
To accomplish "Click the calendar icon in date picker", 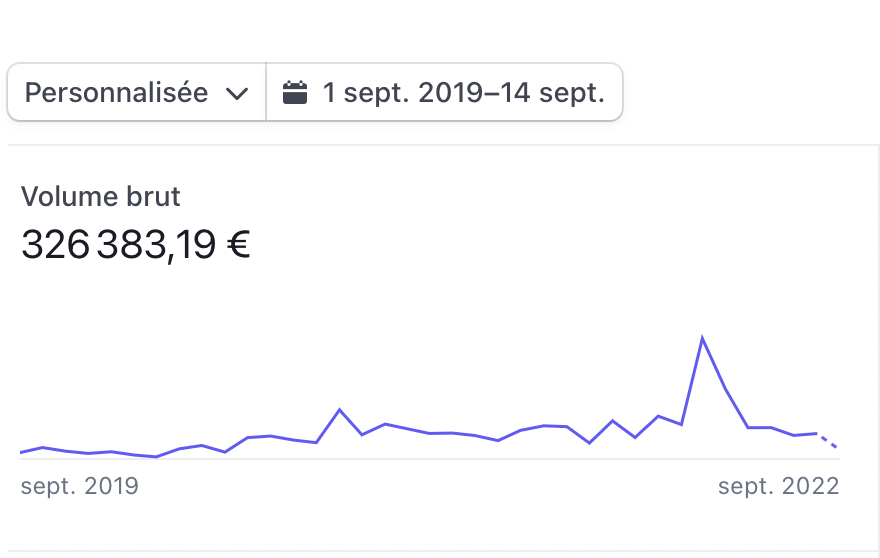I will tap(295, 93).
